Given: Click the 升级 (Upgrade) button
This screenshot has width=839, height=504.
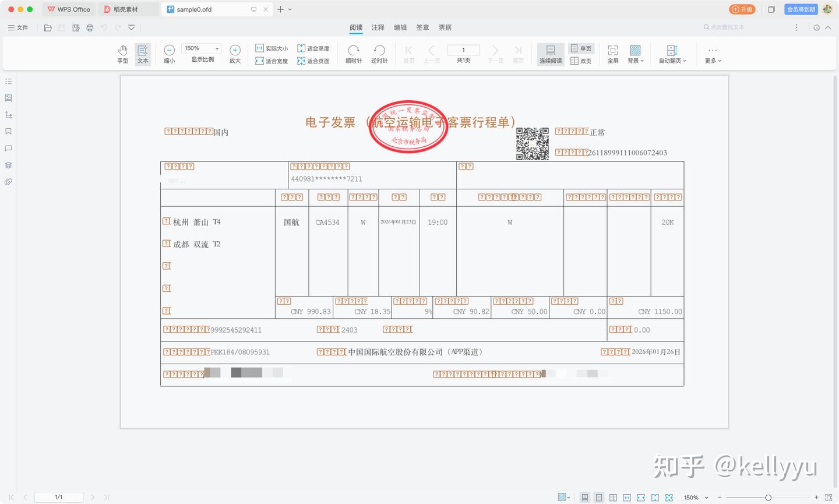Looking at the screenshot, I should 742,9.
